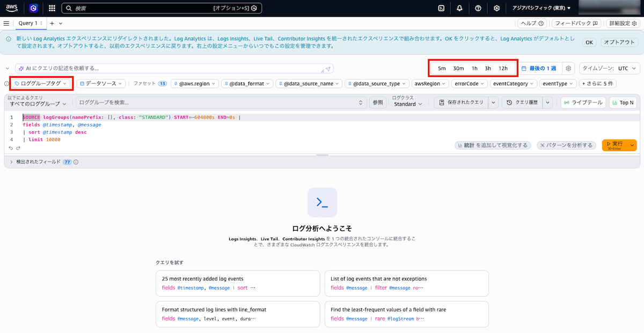
Task: Show 5 more facets
Action: 597,84
